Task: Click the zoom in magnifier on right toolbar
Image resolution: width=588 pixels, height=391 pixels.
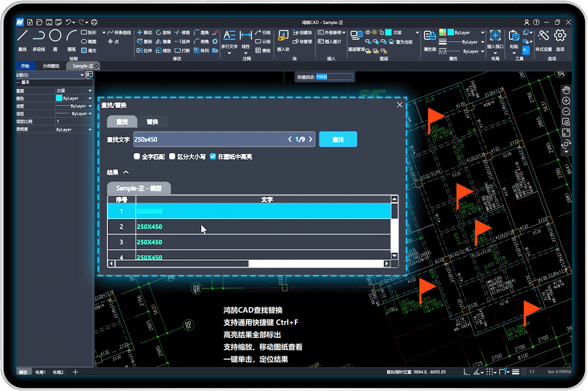Action: [x=566, y=101]
